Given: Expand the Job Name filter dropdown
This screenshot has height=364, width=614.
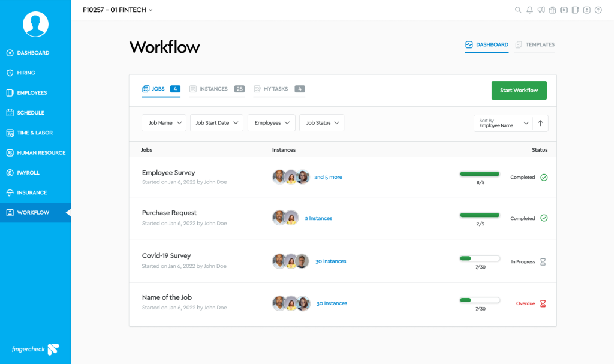Looking at the screenshot, I should [164, 123].
